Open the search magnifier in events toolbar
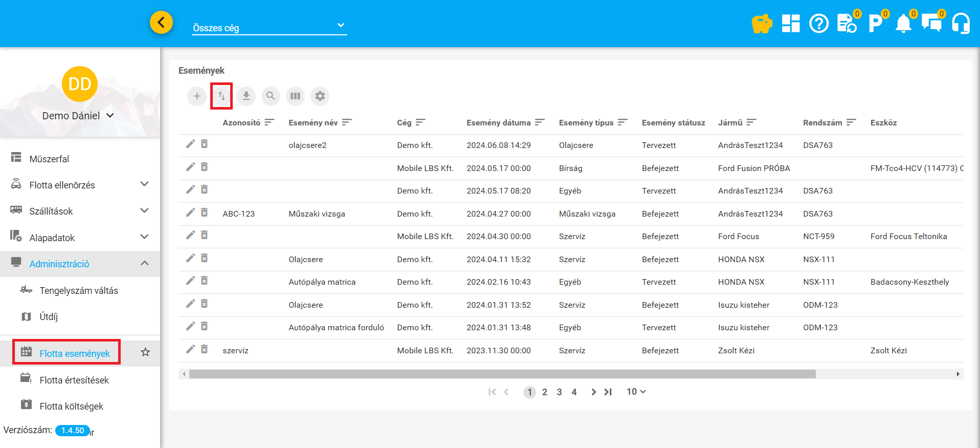Viewport: 980px width, 448px height. point(271,96)
